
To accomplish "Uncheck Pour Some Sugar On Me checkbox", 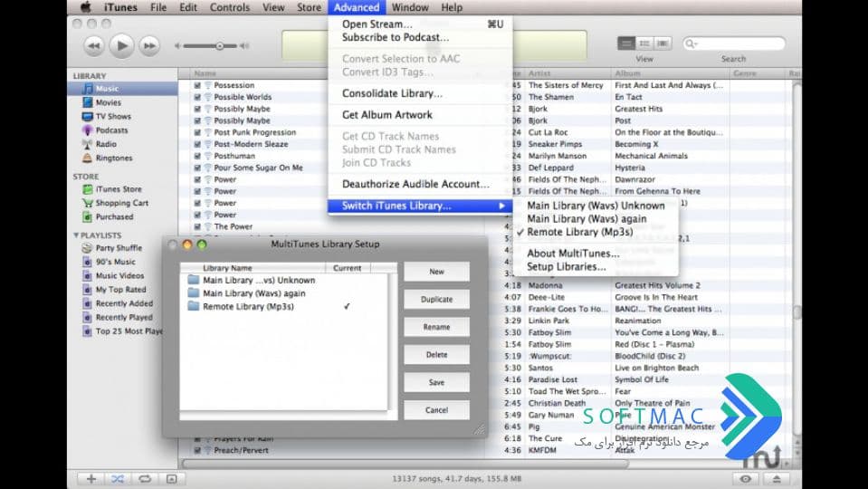I will (x=197, y=168).
